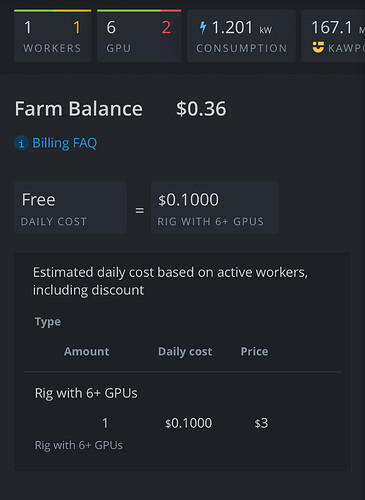Image resolution: width=365 pixels, height=500 pixels.
Task: Select the Rig with 6+ GPUs row title
Action: click(x=86, y=393)
